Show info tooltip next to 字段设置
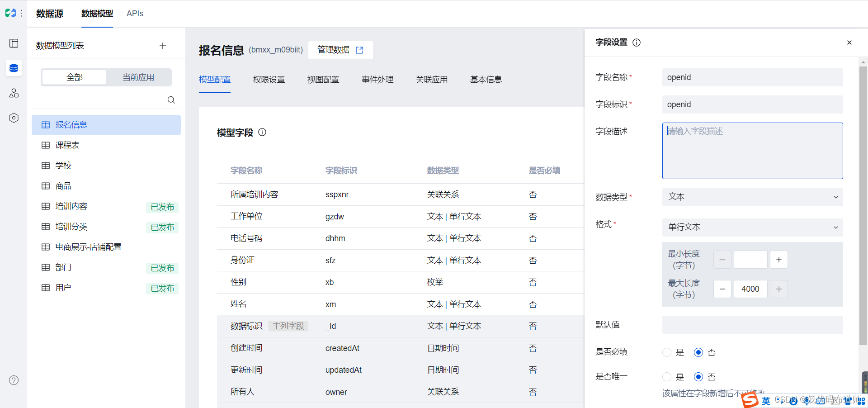This screenshot has width=868, height=408. 637,43
